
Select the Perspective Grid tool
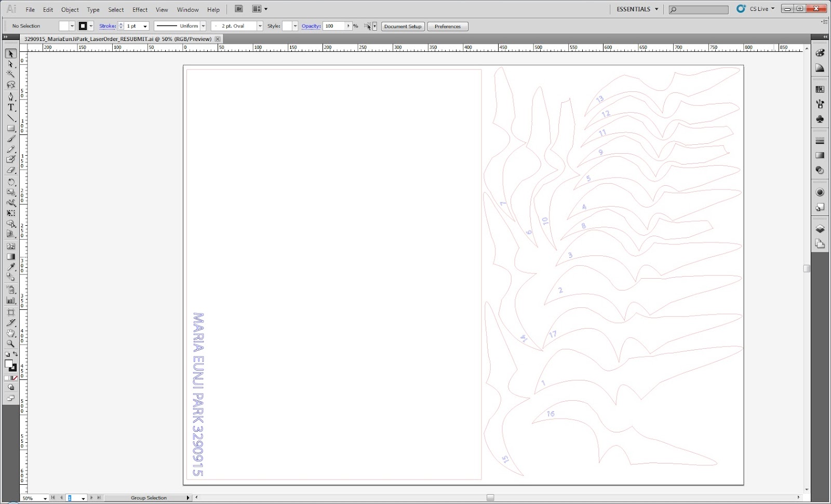coord(10,234)
